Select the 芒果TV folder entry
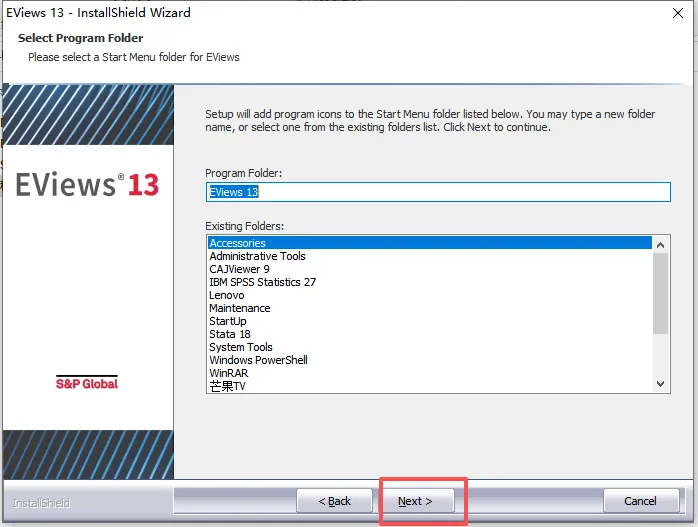Screen dimensions: 698x527 430,386
